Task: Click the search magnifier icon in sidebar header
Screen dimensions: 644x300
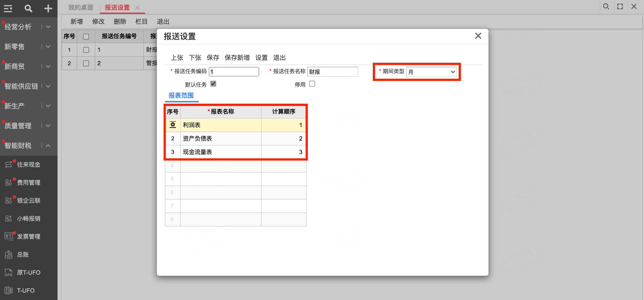Action: (x=29, y=9)
